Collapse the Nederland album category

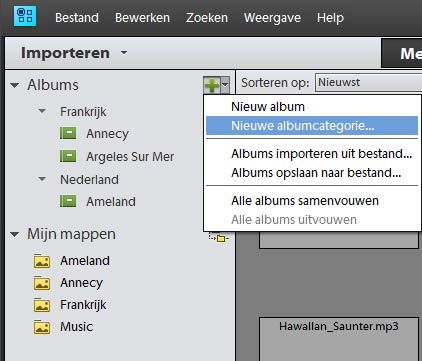(42, 179)
